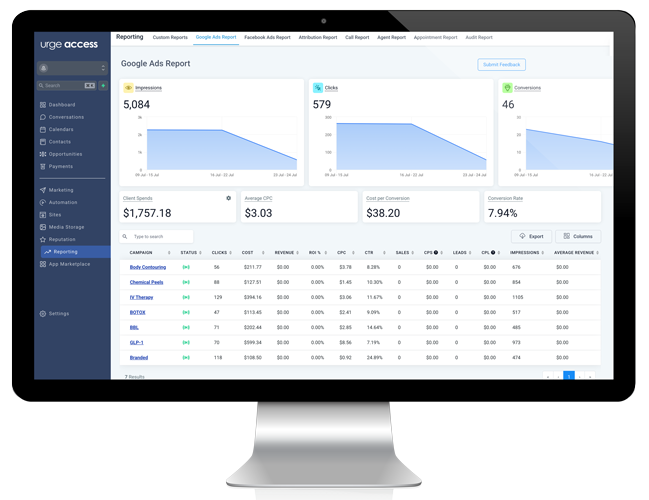This screenshot has width=649, height=500.
Task: Sort the table by Campaign column
Action: pyautogui.click(x=149, y=253)
